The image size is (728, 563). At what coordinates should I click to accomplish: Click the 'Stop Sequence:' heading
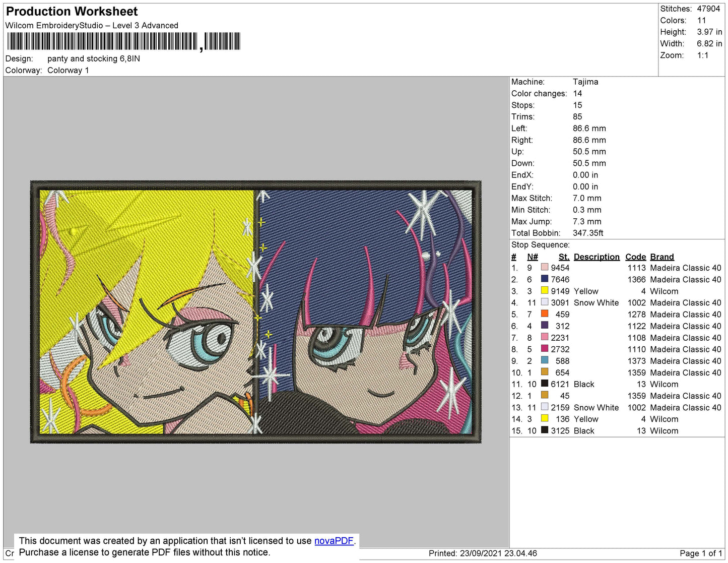tap(540, 244)
